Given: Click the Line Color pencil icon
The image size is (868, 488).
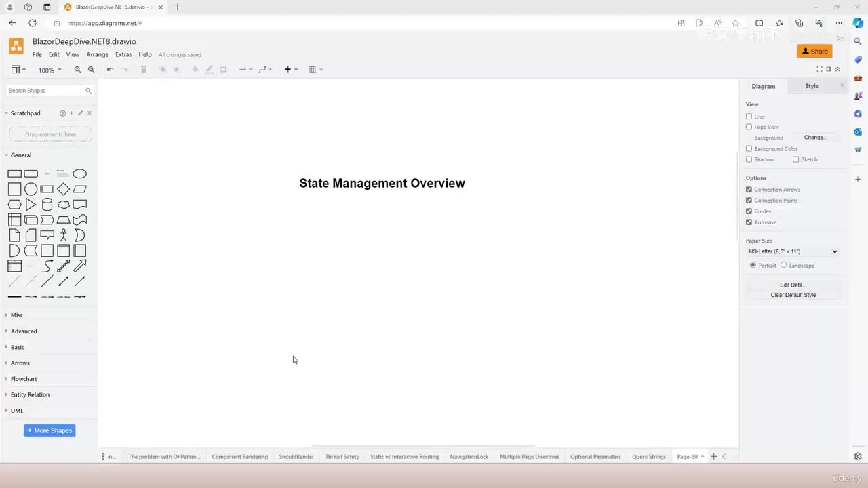Looking at the screenshot, I should (x=210, y=69).
